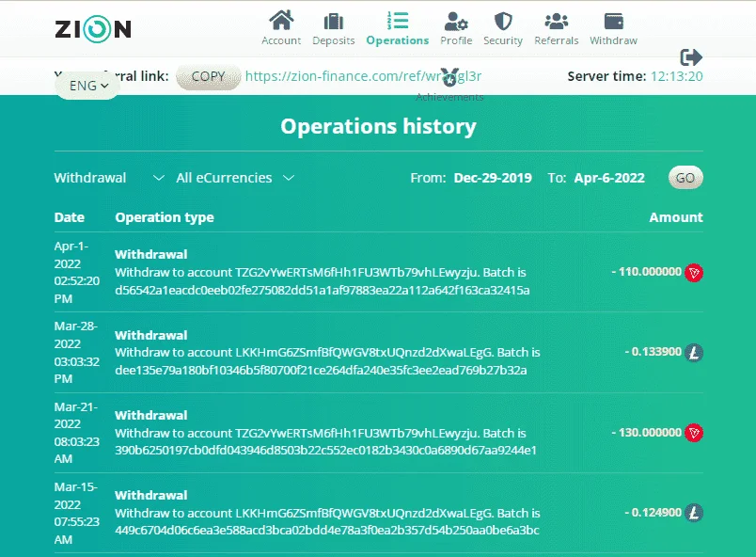Go to the Profile menu label

pyautogui.click(x=456, y=40)
